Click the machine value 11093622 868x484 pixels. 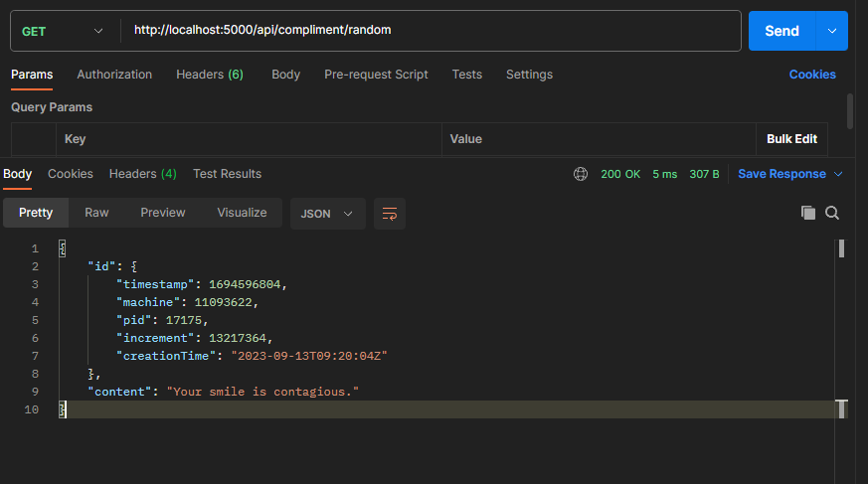coord(223,302)
